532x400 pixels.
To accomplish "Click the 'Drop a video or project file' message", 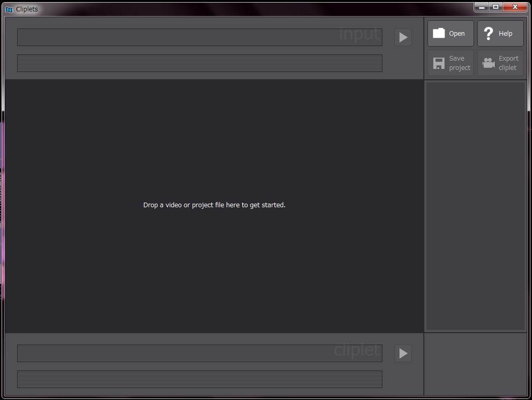I will 214,205.
